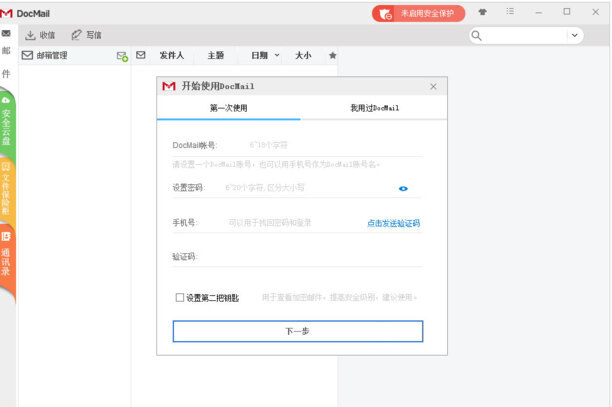This screenshot has width=612, height=407.
Task: Sort by 大小 column header
Action: 303,55
